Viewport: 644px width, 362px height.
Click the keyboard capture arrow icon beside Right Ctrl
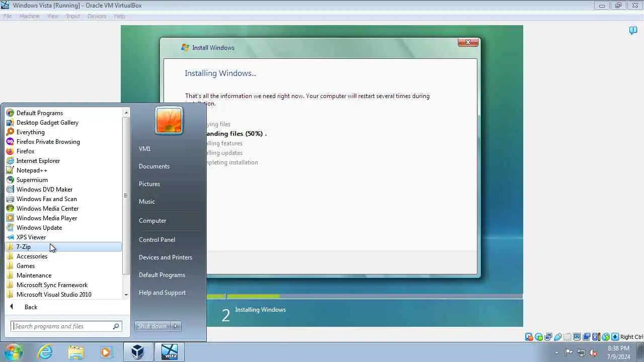(x=615, y=337)
